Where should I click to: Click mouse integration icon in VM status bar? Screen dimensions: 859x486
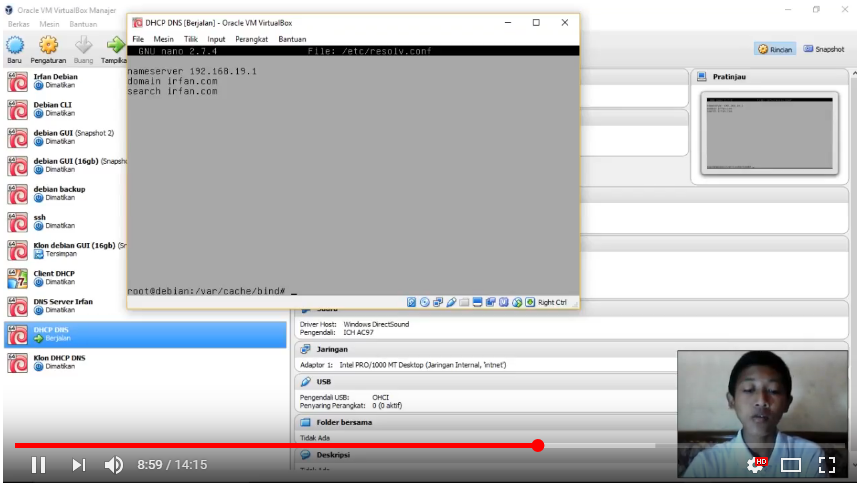click(x=517, y=302)
